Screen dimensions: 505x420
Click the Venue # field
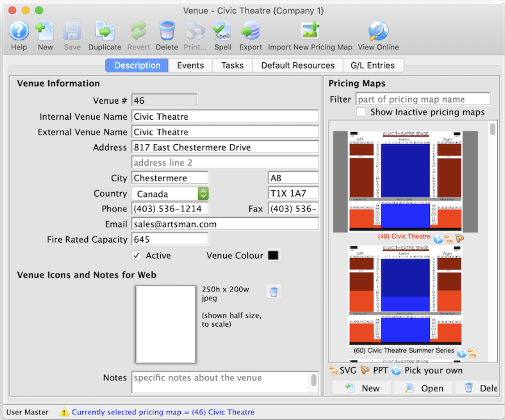coord(164,101)
